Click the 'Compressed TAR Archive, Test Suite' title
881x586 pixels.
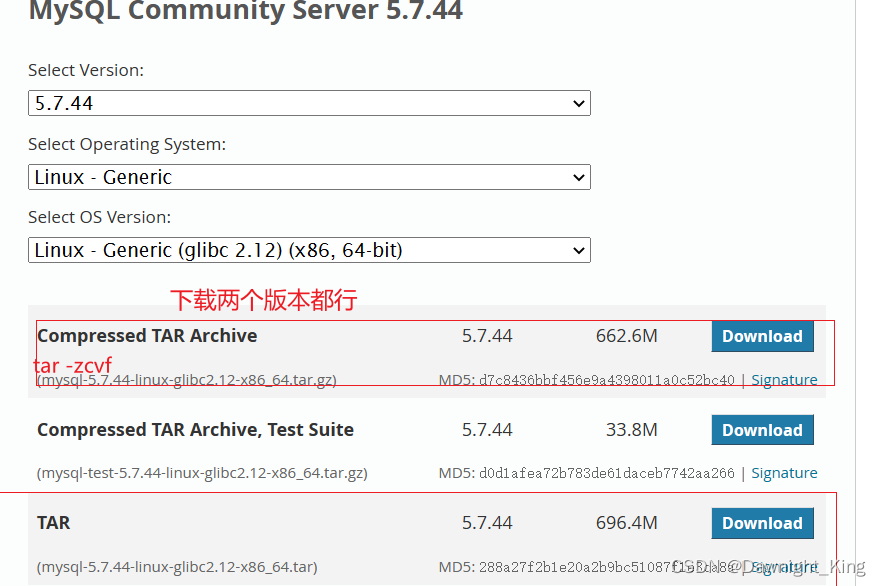pyautogui.click(x=196, y=429)
